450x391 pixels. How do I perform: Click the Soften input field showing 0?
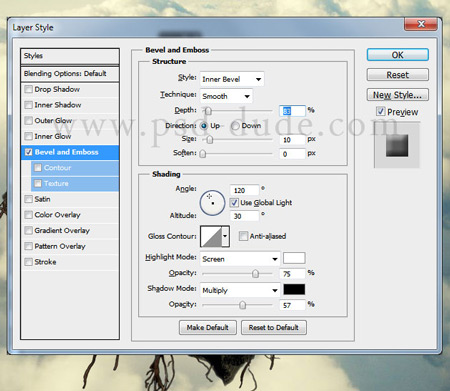pyautogui.click(x=292, y=154)
